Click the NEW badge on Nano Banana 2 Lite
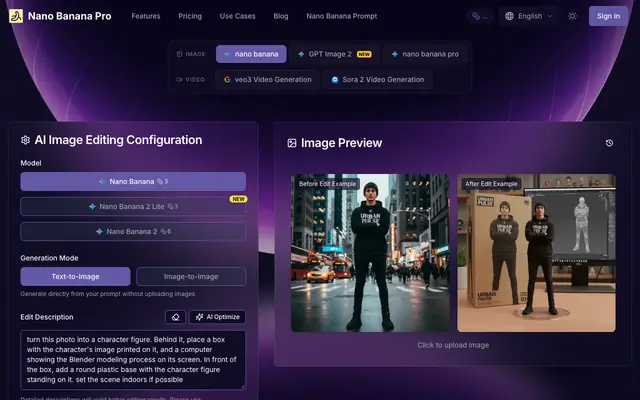 [238, 199]
